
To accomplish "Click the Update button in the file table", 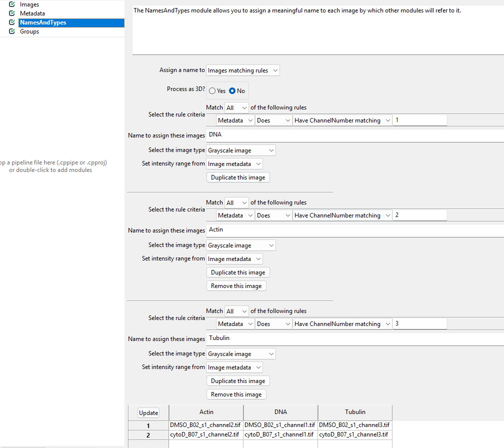I will tap(148, 412).
